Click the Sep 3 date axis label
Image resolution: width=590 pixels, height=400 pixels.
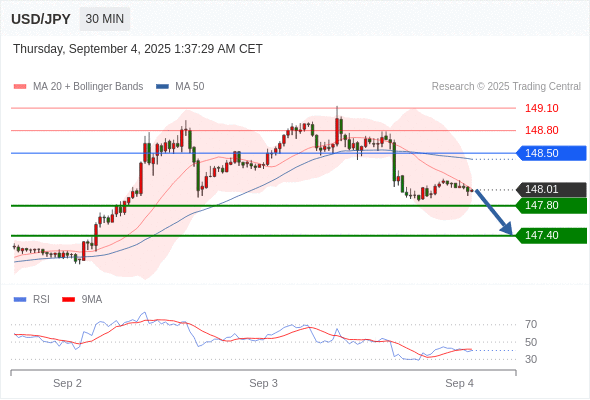tap(263, 383)
